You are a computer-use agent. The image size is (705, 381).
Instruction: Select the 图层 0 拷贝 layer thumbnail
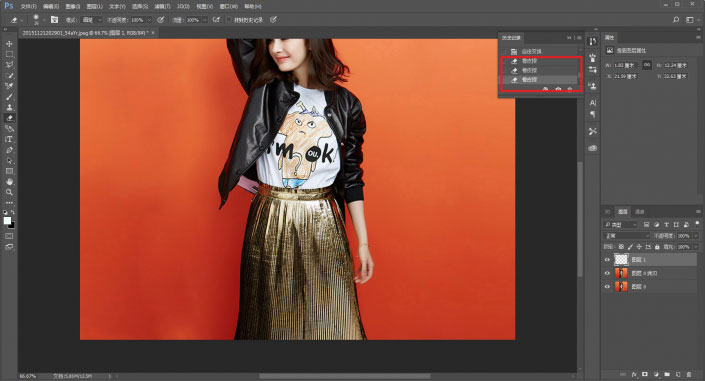point(621,273)
